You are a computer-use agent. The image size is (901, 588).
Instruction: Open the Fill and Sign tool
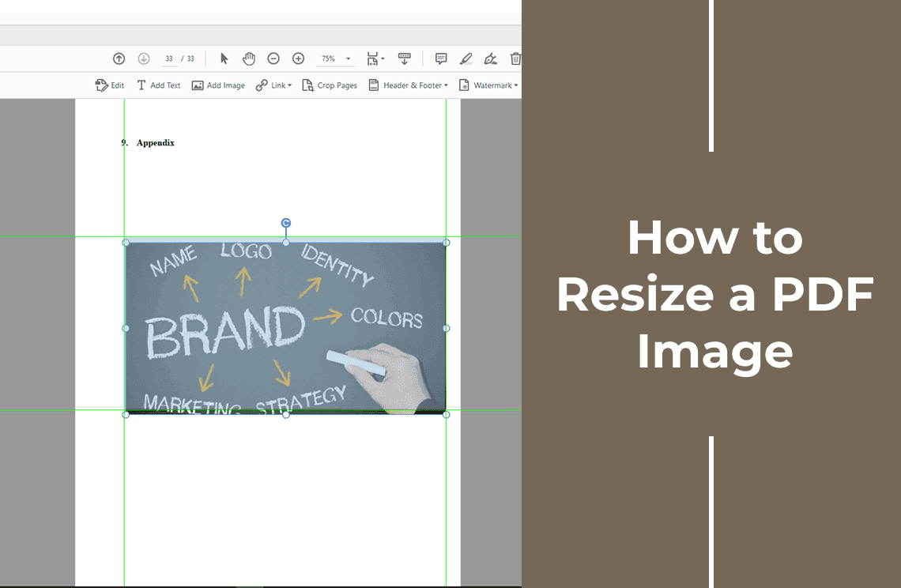coord(491,58)
